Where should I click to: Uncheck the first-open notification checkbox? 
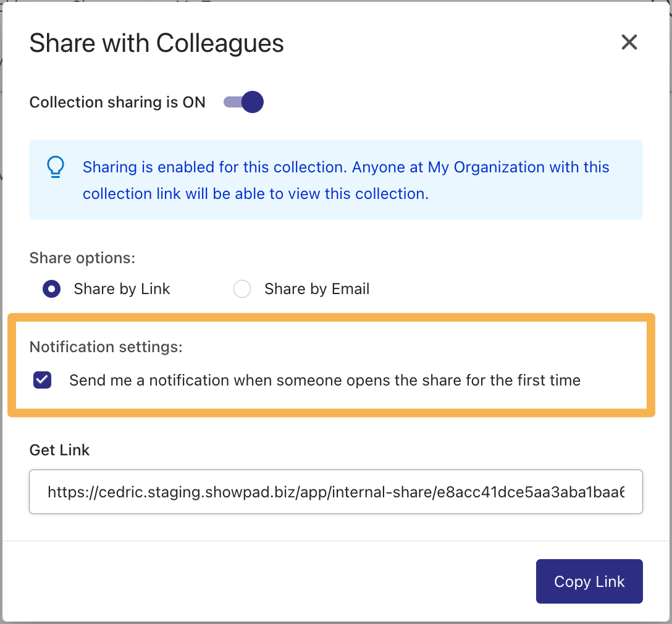tap(43, 380)
